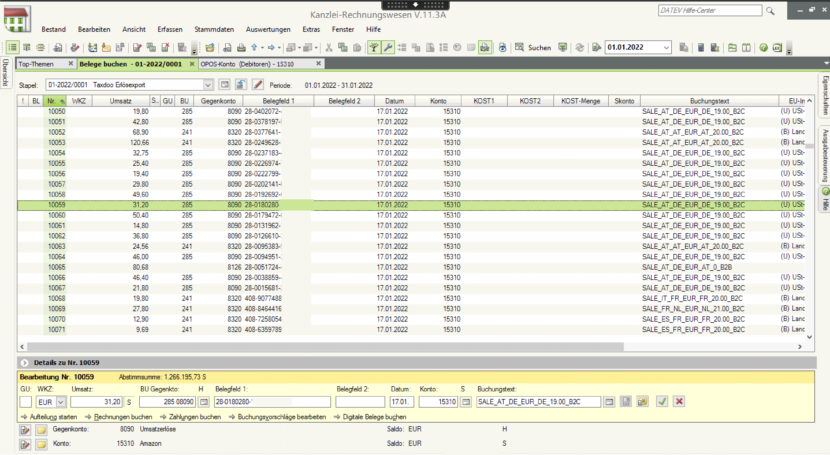Click the Buchungstext selection icon after text field

pyautogui.click(x=609, y=402)
